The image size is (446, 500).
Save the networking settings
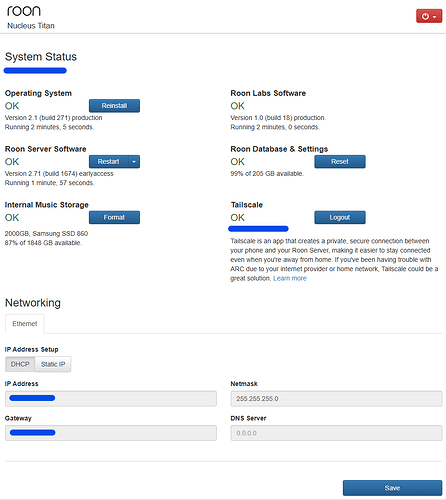point(392,488)
